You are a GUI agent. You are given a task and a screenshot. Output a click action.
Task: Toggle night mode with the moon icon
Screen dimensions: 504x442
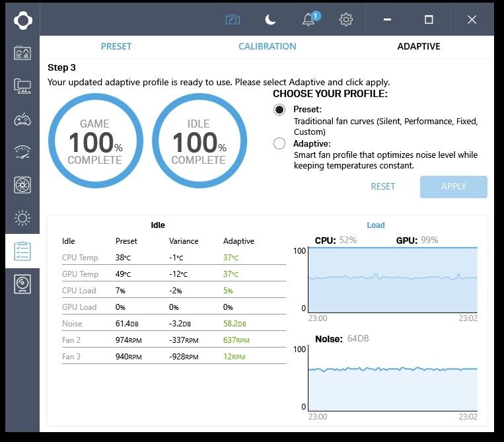tap(270, 20)
